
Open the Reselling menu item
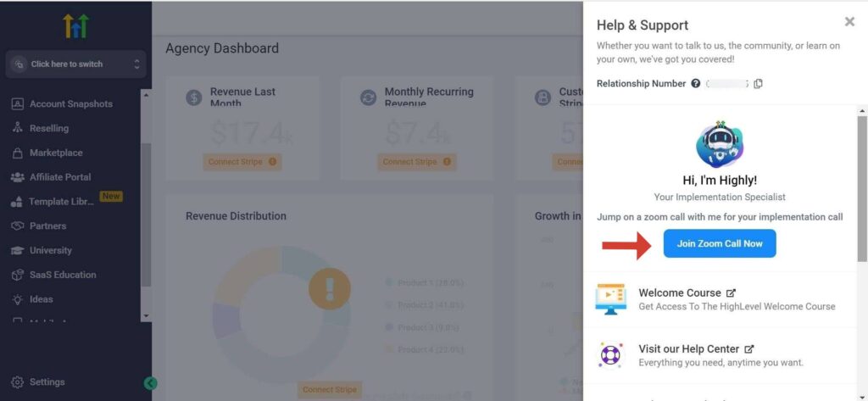48,129
